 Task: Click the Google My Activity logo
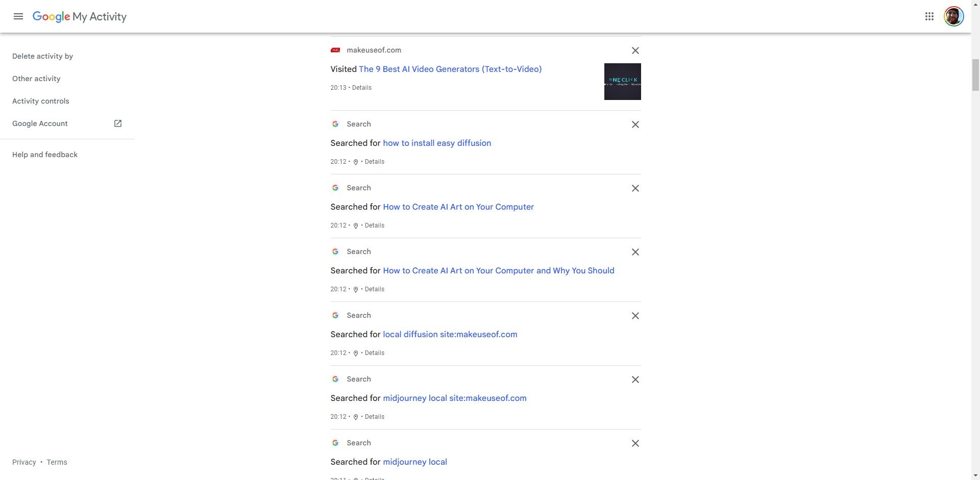pyautogui.click(x=80, y=16)
